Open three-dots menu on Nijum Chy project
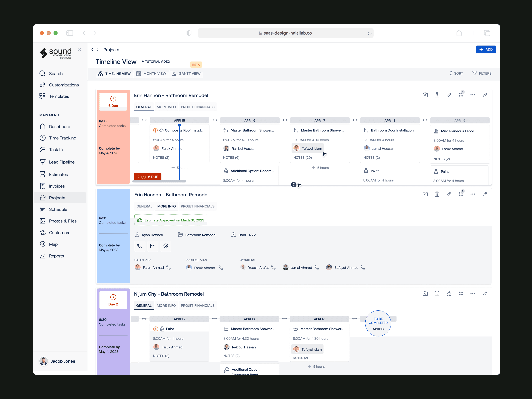Screen dimensions: 532x399 [473, 293]
